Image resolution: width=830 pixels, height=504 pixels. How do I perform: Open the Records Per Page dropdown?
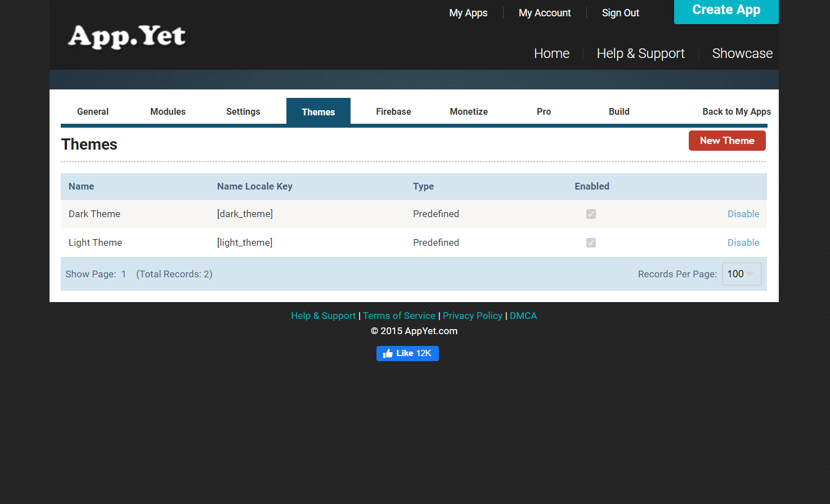point(742,274)
